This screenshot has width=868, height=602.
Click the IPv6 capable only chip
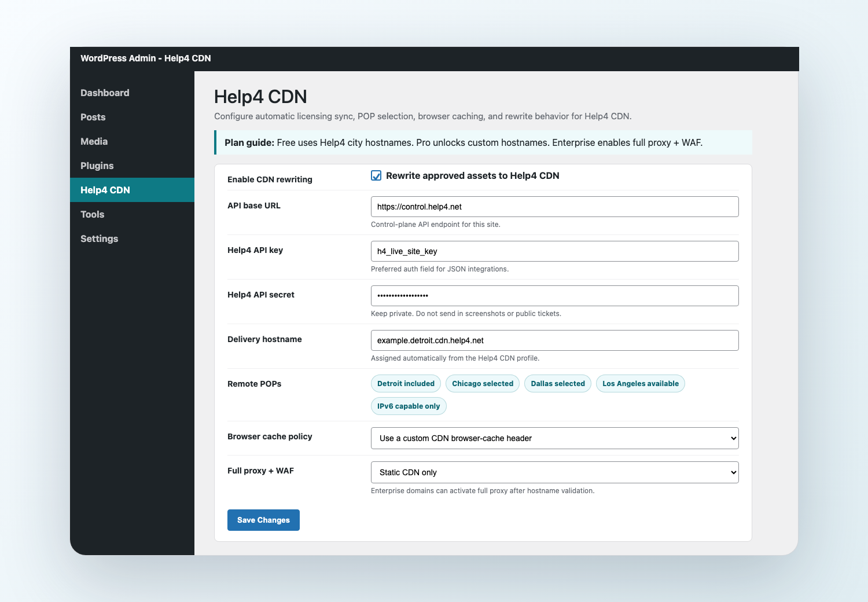coord(409,406)
